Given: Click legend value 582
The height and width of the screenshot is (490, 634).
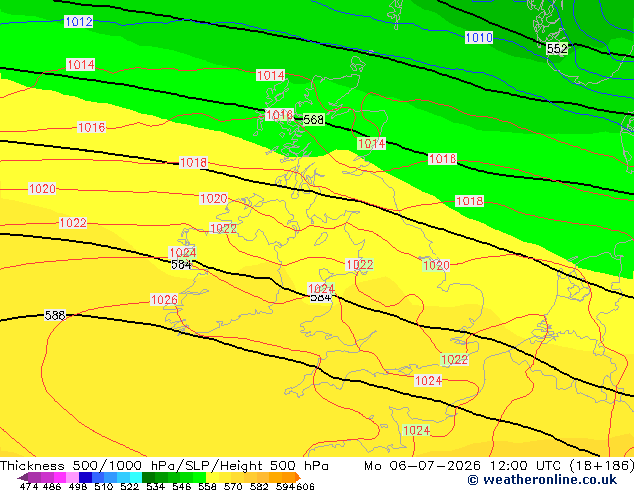Looking at the screenshot, I should [259, 486].
